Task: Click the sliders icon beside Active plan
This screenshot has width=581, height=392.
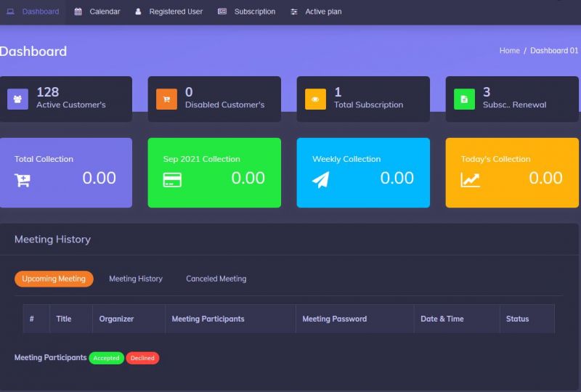Action: click(294, 12)
